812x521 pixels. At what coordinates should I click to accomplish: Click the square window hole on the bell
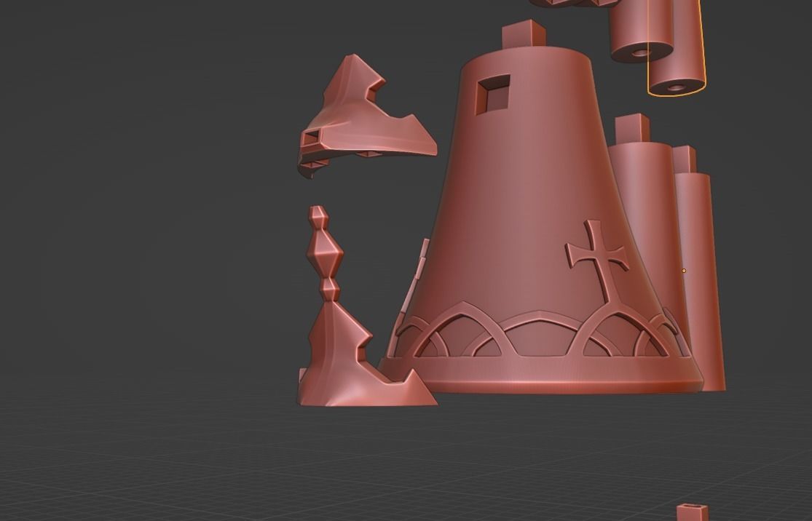click(x=492, y=94)
